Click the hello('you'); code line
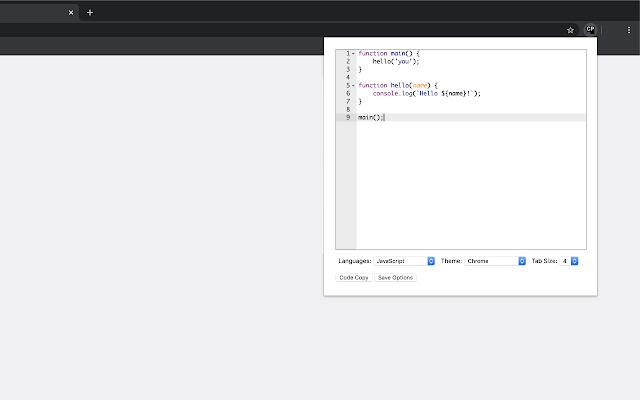The height and width of the screenshot is (400, 640). (396, 62)
